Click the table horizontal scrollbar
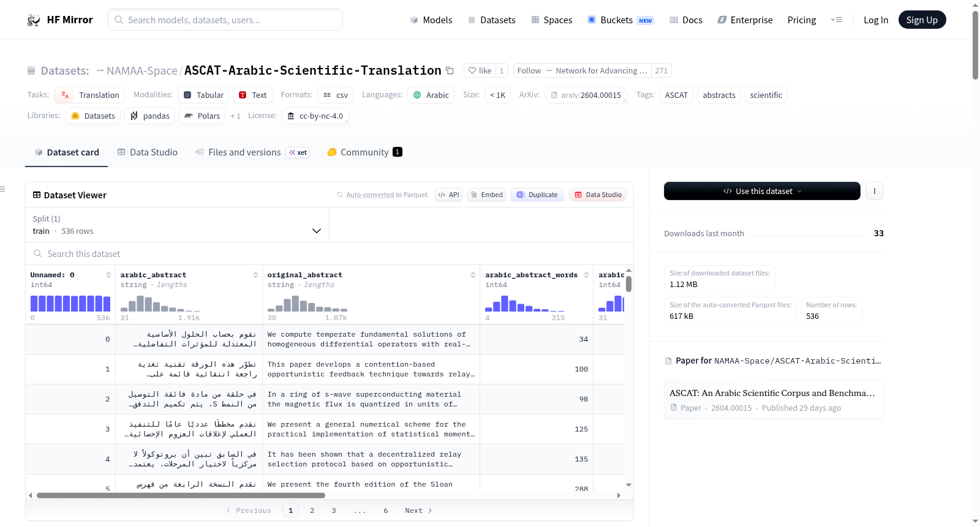980x527 pixels. coord(181,495)
